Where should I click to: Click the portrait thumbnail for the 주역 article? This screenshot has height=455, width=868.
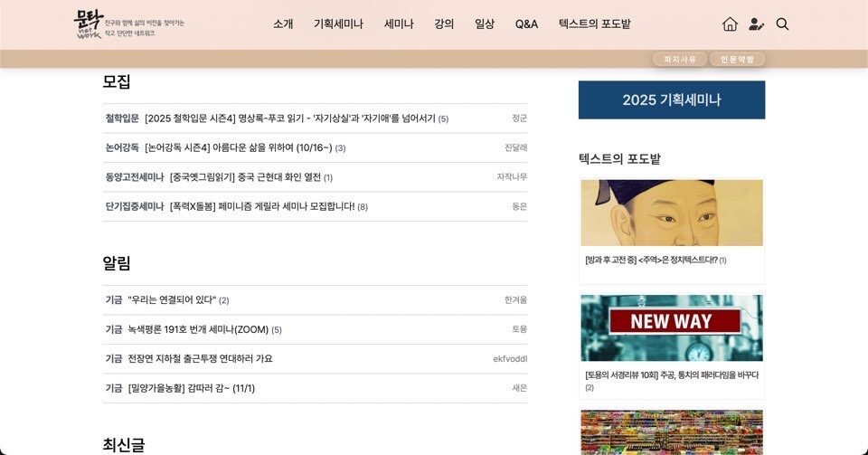coord(671,213)
